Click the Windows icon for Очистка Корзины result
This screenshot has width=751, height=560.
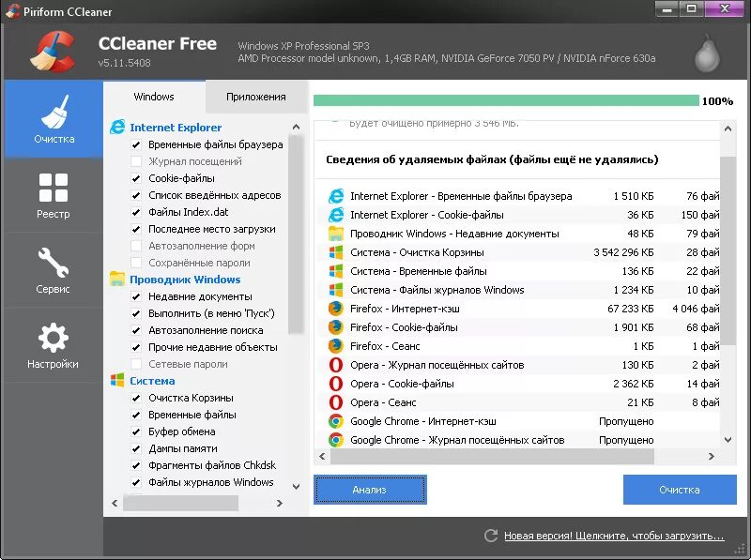click(x=336, y=252)
